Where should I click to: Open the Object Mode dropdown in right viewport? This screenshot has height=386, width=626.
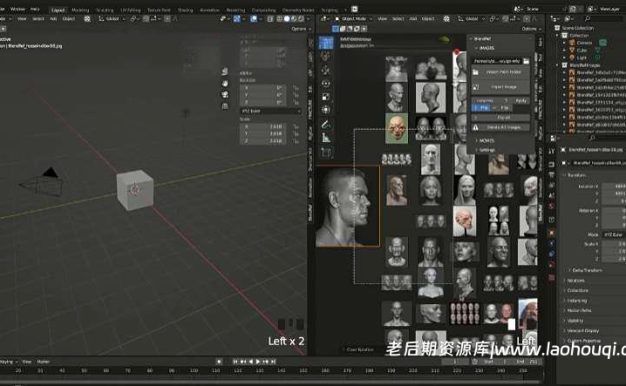pos(354,19)
